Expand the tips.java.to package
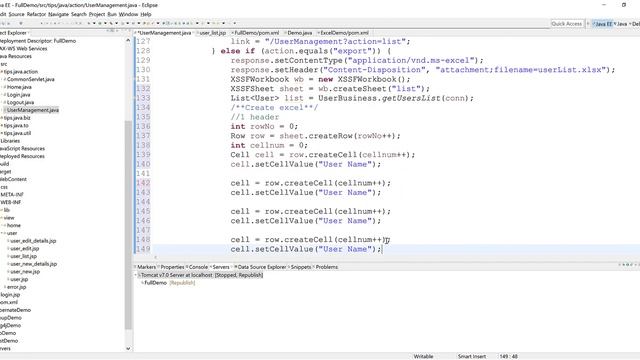The width and height of the screenshot is (640, 360). [2, 126]
